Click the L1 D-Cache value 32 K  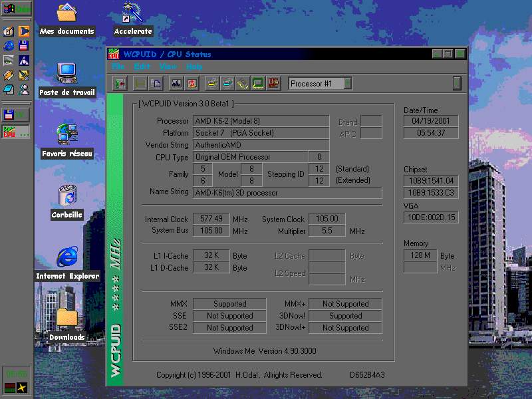(x=211, y=267)
